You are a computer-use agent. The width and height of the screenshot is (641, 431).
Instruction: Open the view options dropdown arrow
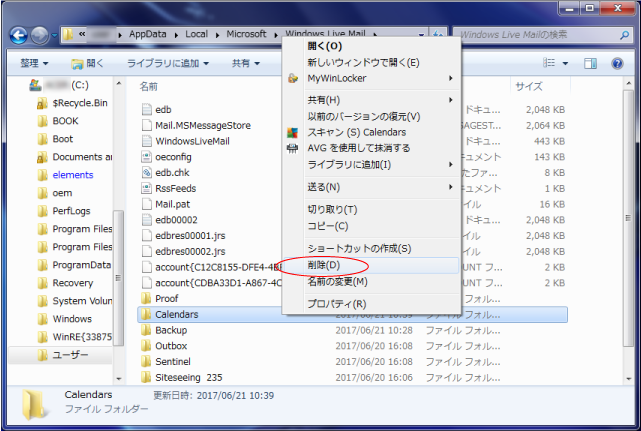click(x=565, y=63)
